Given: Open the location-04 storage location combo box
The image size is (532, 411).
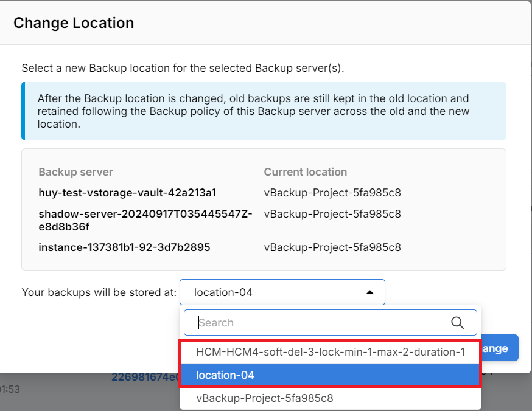Looking at the screenshot, I should click(x=282, y=292).
